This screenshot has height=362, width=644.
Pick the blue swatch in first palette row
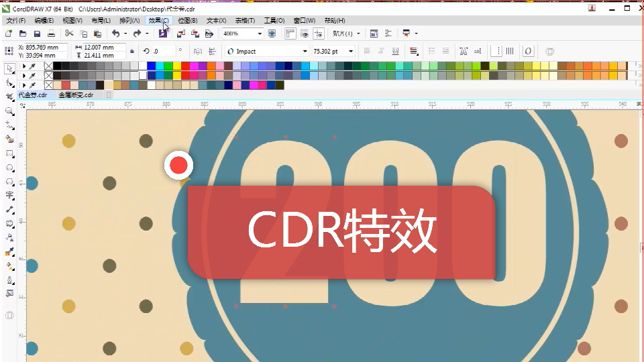151,66
